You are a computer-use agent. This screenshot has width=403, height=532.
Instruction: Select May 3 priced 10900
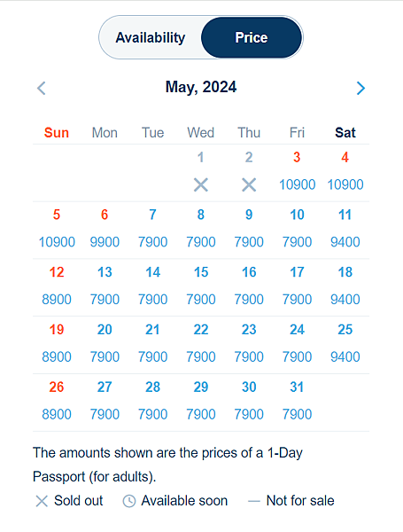[297, 172]
